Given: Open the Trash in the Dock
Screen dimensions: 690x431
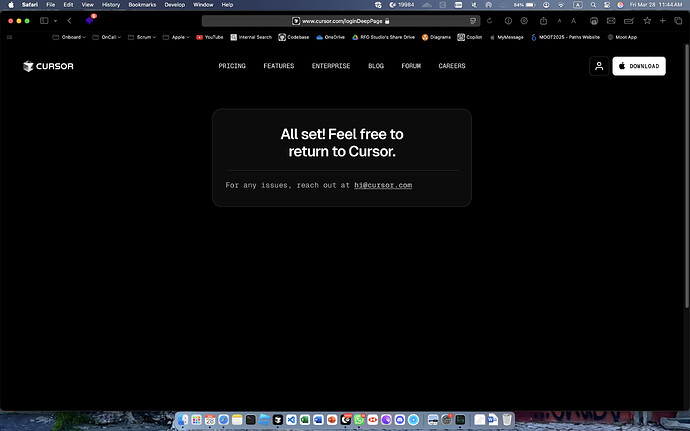Looking at the screenshot, I should pyautogui.click(x=507, y=420).
